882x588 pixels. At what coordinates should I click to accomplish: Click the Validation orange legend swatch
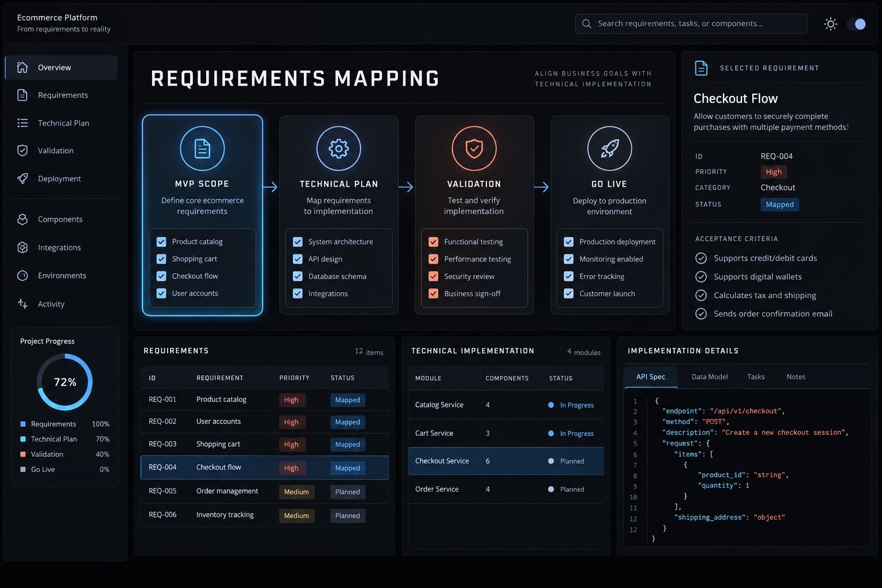pyautogui.click(x=23, y=454)
